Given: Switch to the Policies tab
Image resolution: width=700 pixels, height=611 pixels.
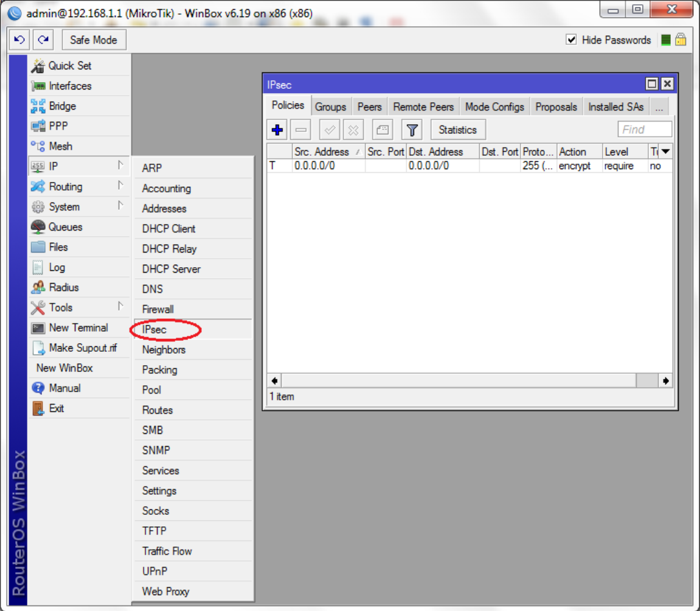Looking at the screenshot, I should click(x=288, y=105).
